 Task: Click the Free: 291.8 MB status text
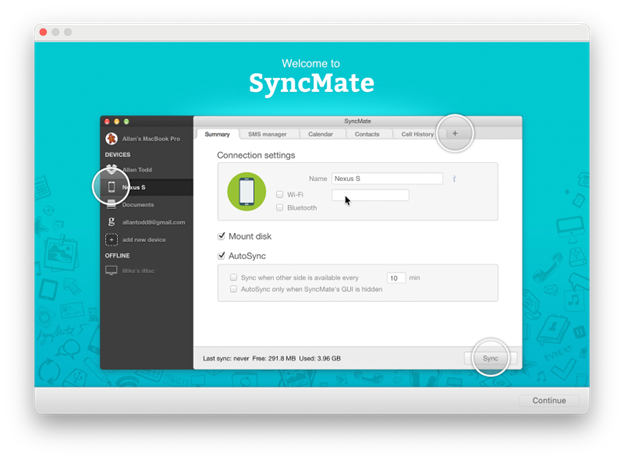coord(274,359)
